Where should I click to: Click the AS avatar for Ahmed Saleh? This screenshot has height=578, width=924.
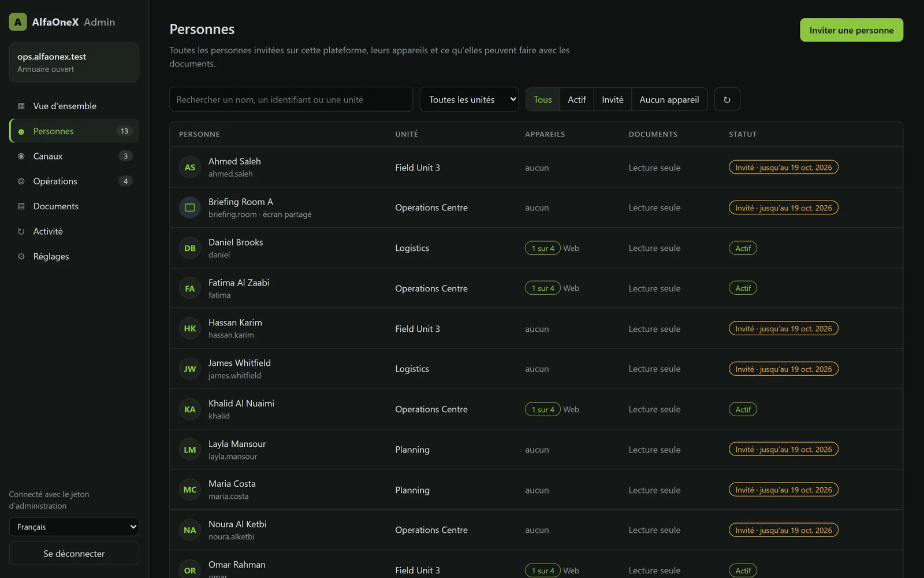pyautogui.click(x=190, y=168)
